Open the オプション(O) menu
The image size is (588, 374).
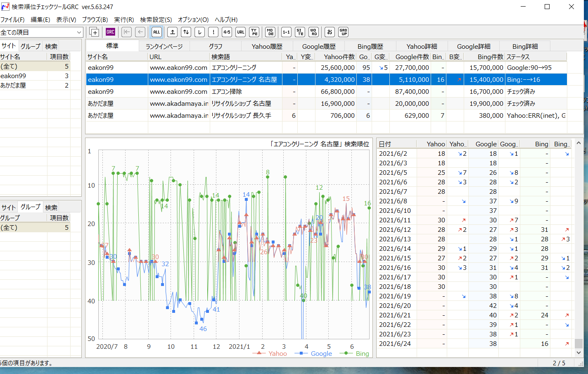tap(193, 19)
